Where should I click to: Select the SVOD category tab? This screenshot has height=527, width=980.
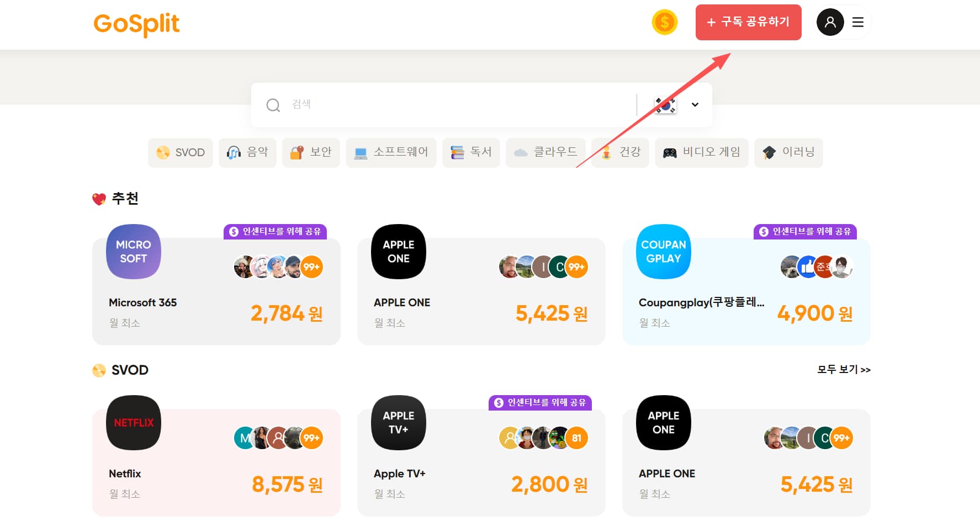[181, 152]
